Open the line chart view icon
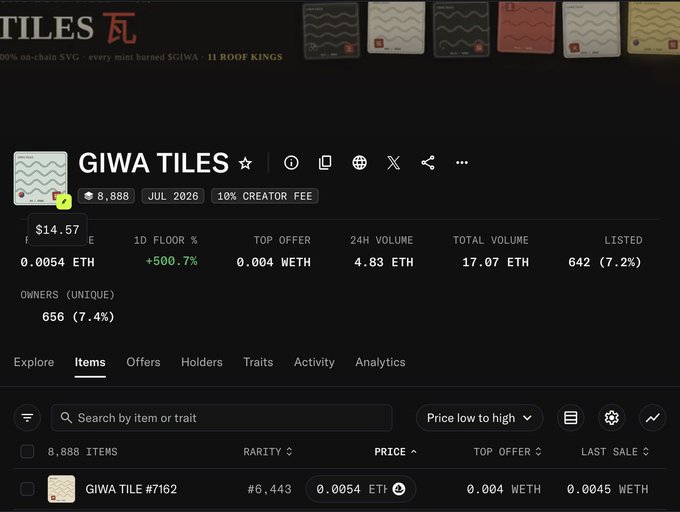 652,418
